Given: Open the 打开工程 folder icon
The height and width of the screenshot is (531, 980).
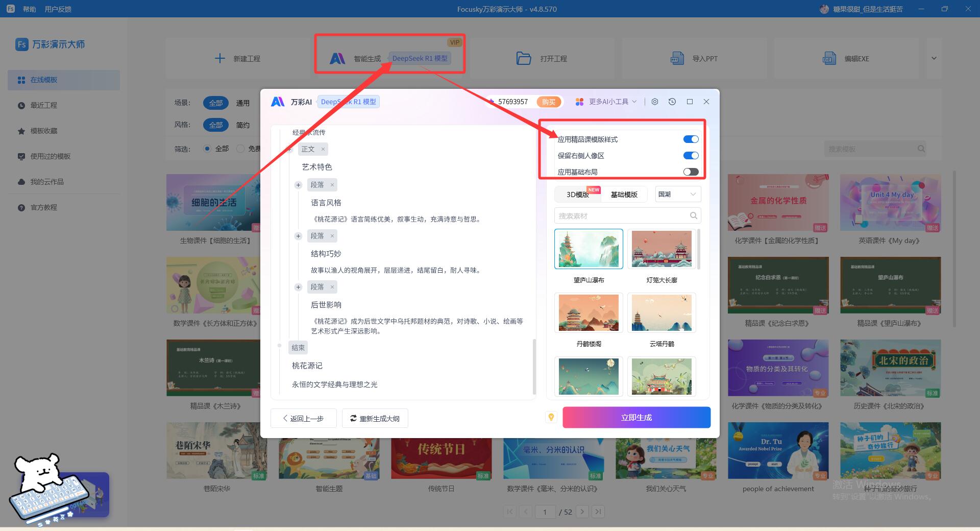Looking at the screenshot, I should [524, 58].
